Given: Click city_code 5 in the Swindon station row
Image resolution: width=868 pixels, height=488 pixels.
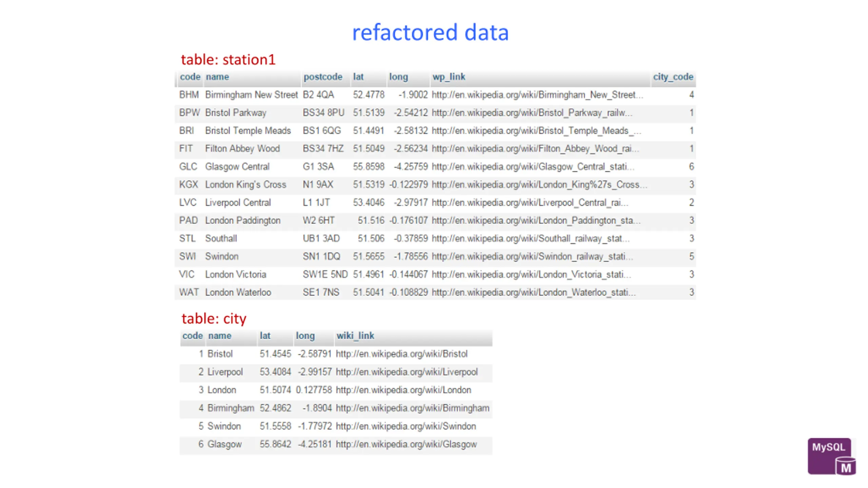Looking at the screenshot, I should (x=691, y=256).
